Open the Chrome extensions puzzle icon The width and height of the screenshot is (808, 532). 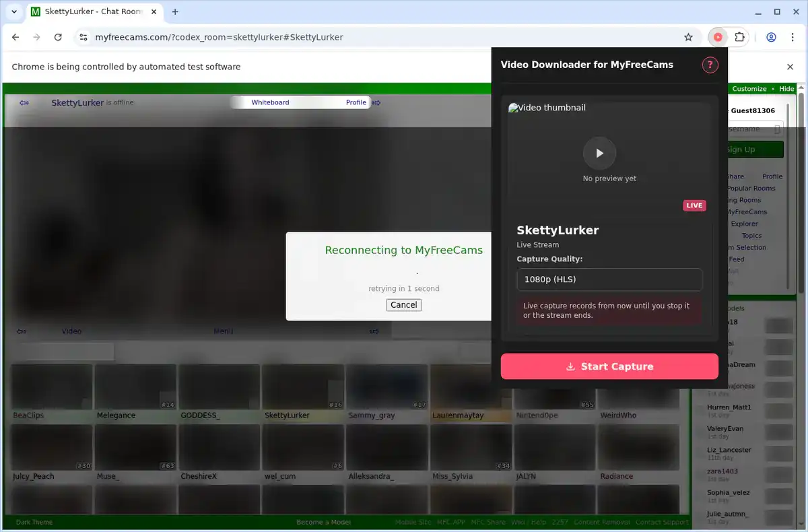pos(739,37)
